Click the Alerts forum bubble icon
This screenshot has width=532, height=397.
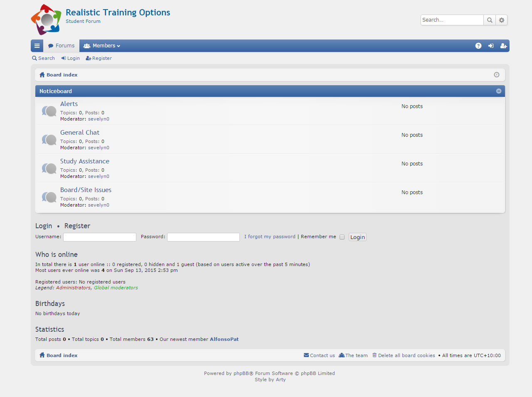pos(49,111)
